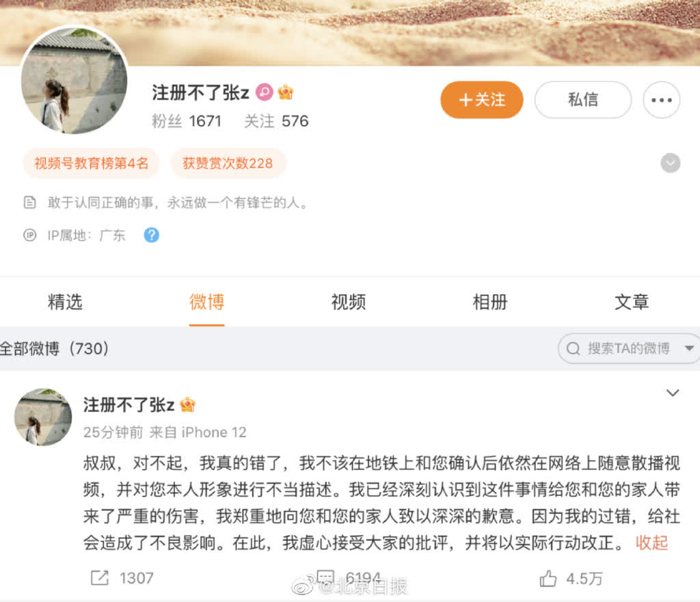The height and width of the screenshot is (602, 700).
Task: Click the repost icon showing 1307
Action: (x=100, y=578)
